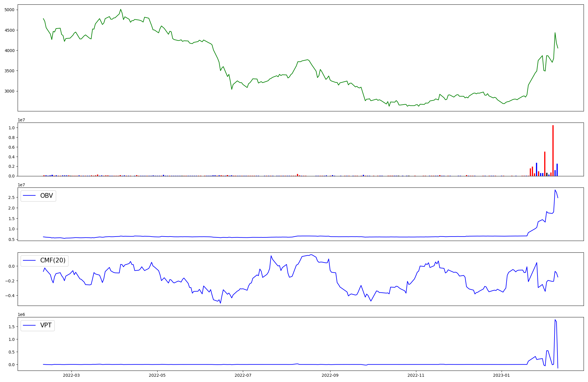Image resolution: width=588 pixels, height=382 pixels.
Task: Click the 5000 price axis label
Action: [10, 10]
